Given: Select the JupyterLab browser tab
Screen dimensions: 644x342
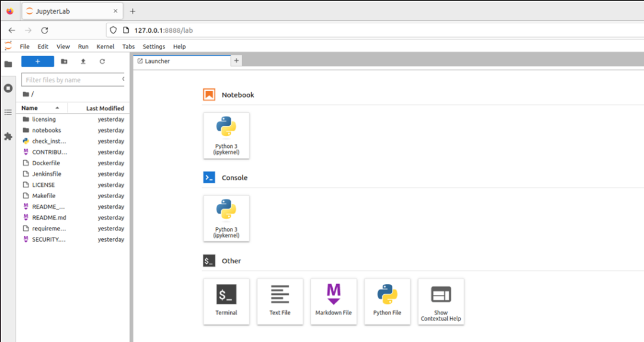Looking at the screenshot, I should coord(72,11).
